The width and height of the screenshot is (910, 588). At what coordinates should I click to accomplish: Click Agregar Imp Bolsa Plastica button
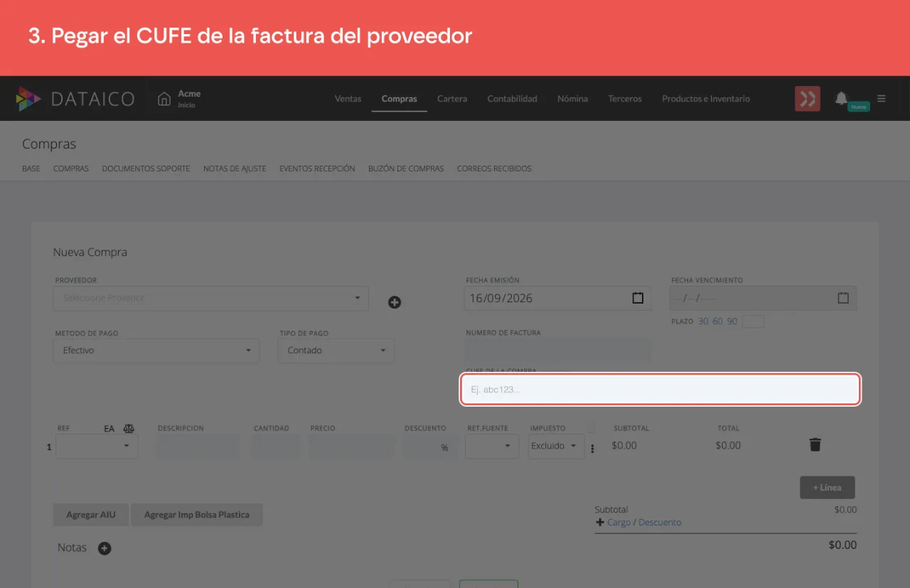(197, 515)
